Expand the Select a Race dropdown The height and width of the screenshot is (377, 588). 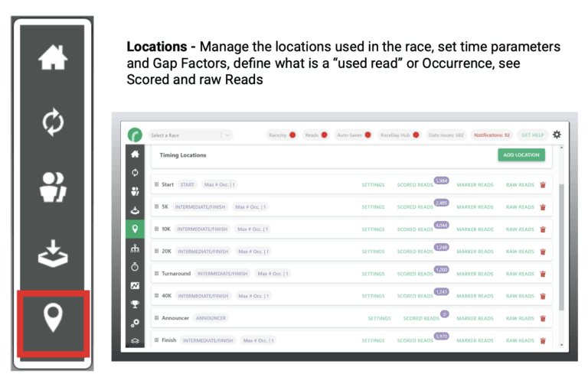tap(191, 135)
